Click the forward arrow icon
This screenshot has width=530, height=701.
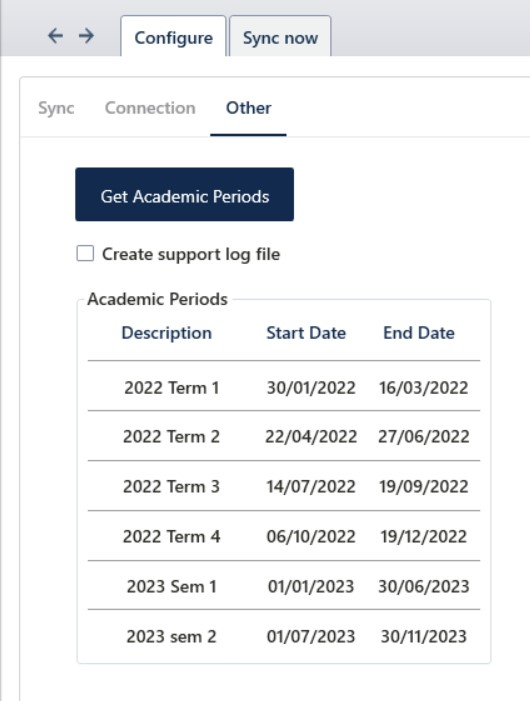(86, 36)
